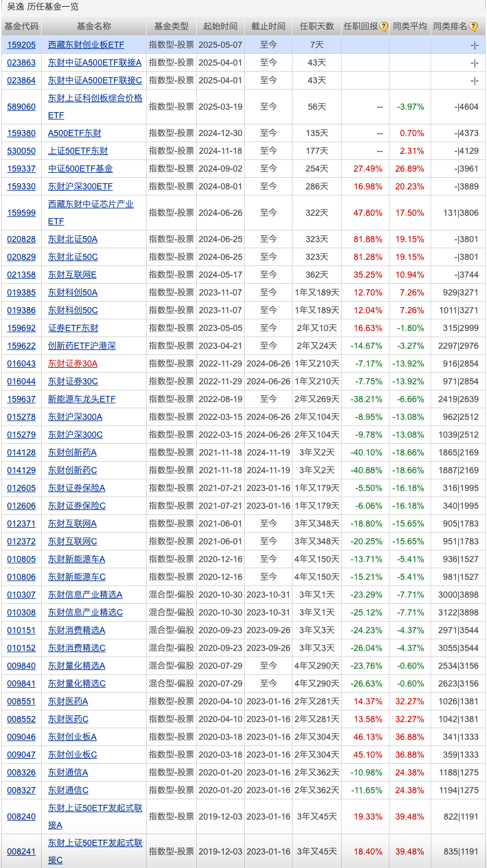Open fund code link 016044
This screenshot has width=487, height=868.
[21, 381]
